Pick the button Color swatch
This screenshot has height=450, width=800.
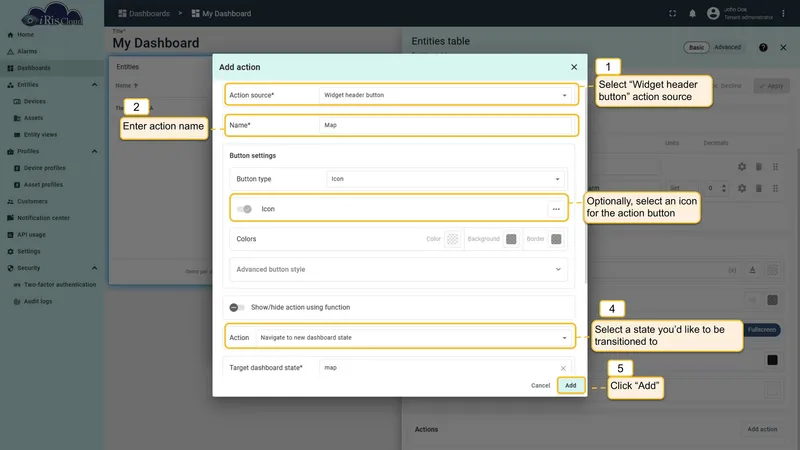[452, 239]
